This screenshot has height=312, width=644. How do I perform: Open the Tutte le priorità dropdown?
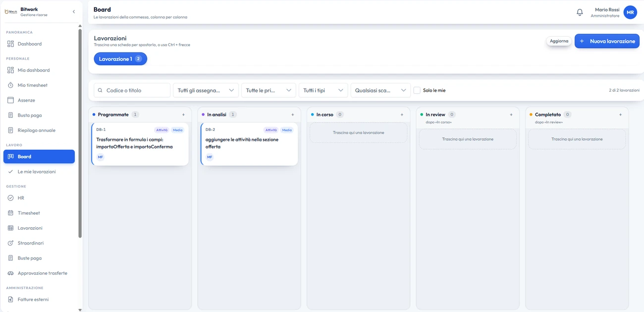point(268,90)
